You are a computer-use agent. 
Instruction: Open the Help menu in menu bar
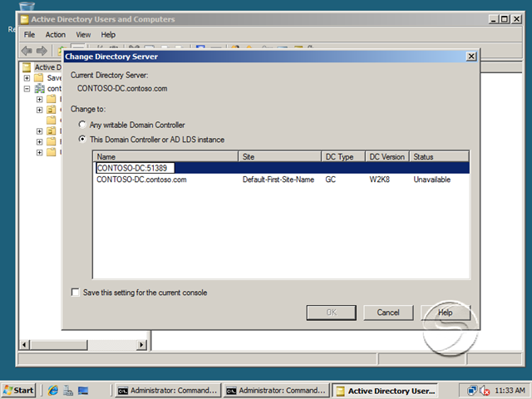108,35
